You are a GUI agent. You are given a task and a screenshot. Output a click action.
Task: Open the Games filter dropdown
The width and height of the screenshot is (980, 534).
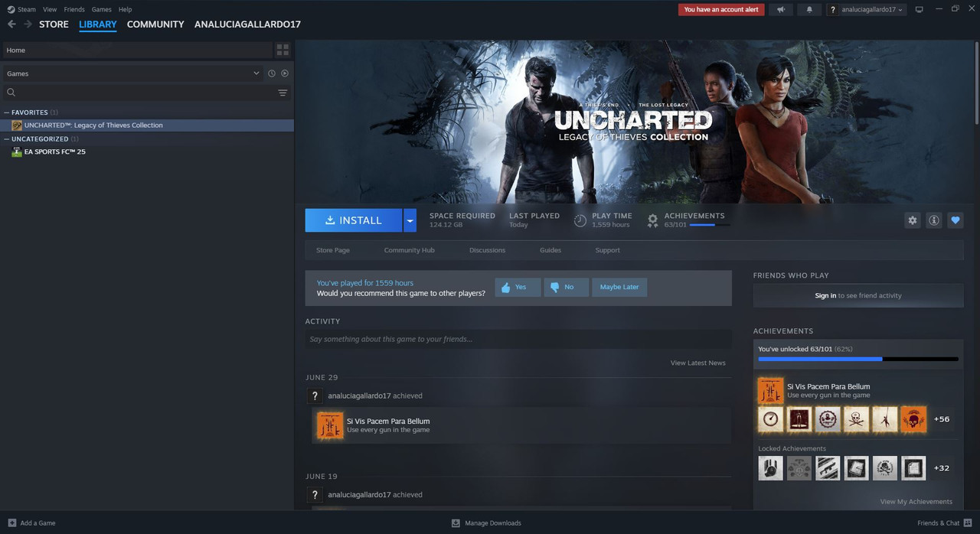pyautogui.click(x=132, y=73)
